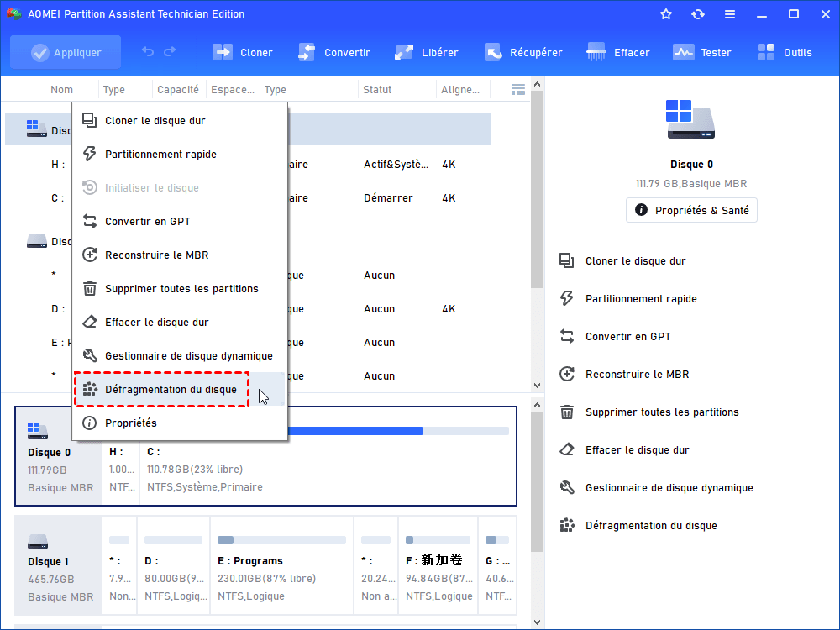Click the large Disque 0 icon in right panel

[690, 119]
